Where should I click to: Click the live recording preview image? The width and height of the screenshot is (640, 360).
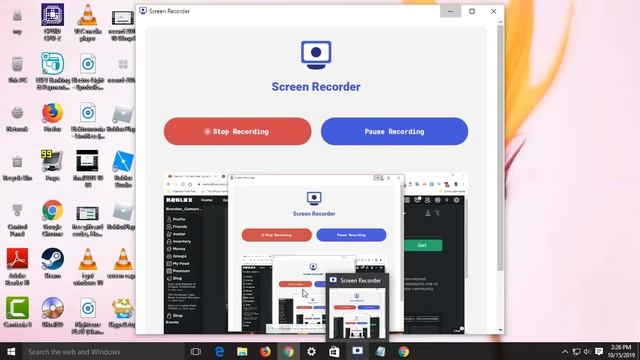pos(316,253)
